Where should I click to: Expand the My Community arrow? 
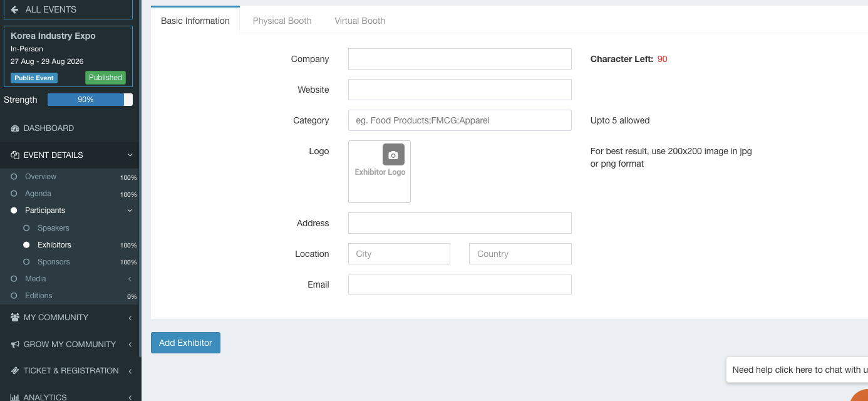click(x=130, y=318)
